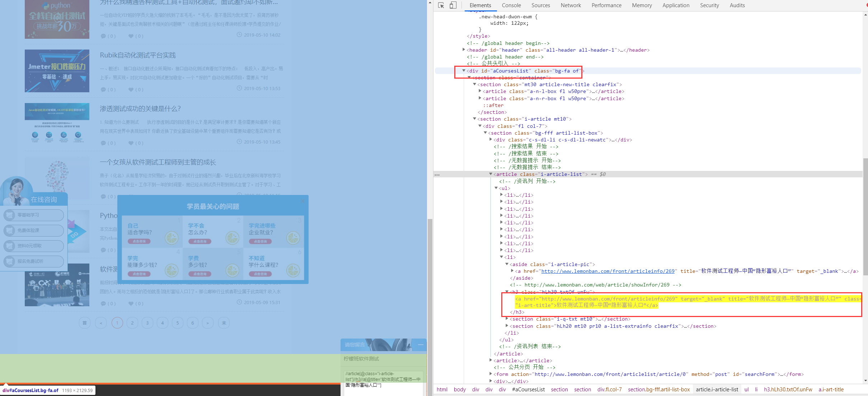Open the Network tab
This screenshot has height=396, width=868.
(571, 5)
